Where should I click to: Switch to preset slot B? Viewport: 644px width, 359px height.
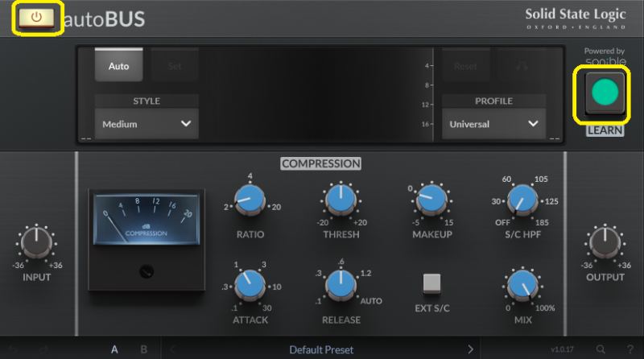(144, 349)
